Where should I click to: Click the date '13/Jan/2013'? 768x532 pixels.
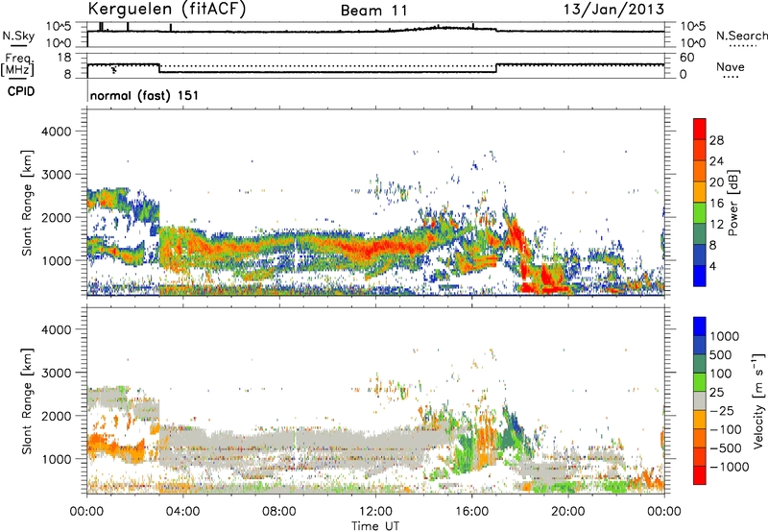point(613,10)
